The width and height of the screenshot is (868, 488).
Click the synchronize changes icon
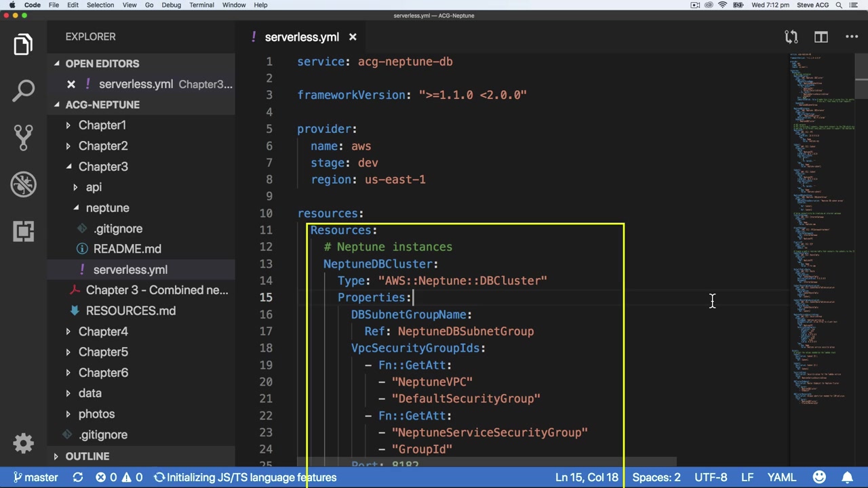coord(78,477)
